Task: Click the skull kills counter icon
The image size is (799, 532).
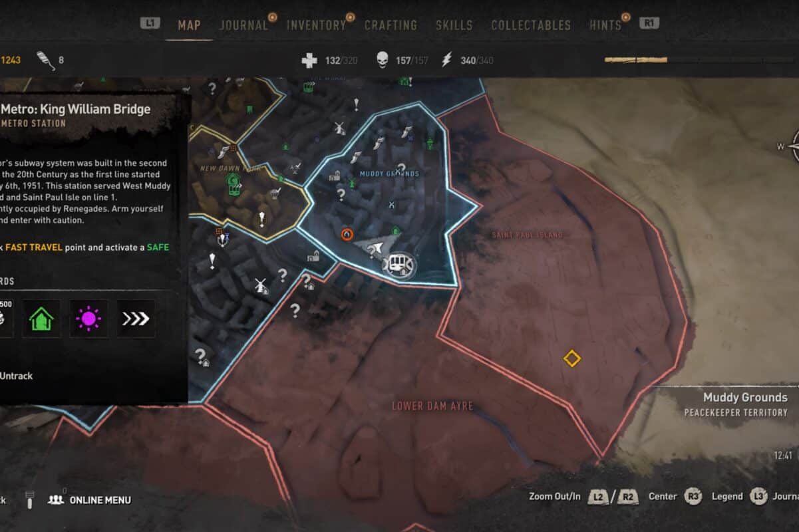Action: pyautogui.click(x=383, y=61)
